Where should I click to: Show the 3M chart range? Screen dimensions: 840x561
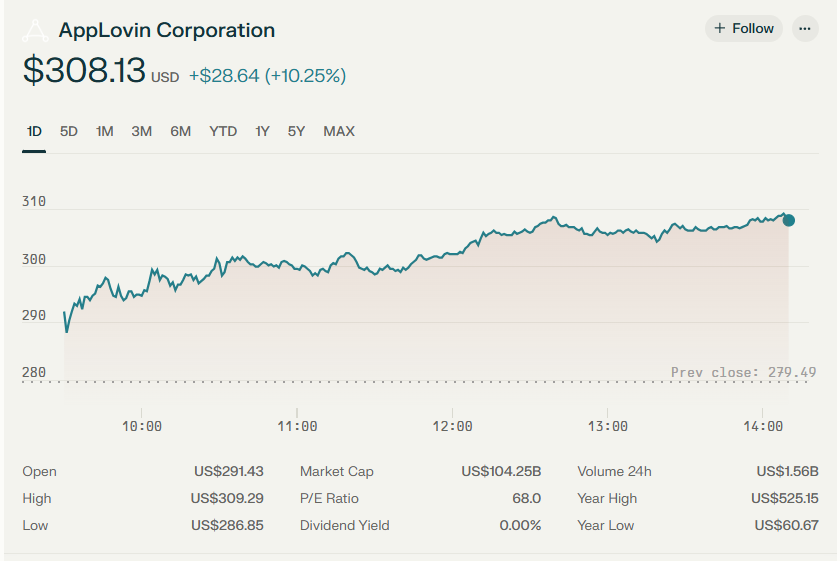pyautogui.click(x=142, y=131)
